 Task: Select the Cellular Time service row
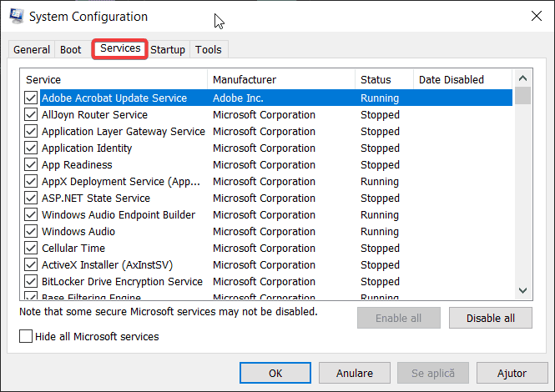click(x=73, y=249)
